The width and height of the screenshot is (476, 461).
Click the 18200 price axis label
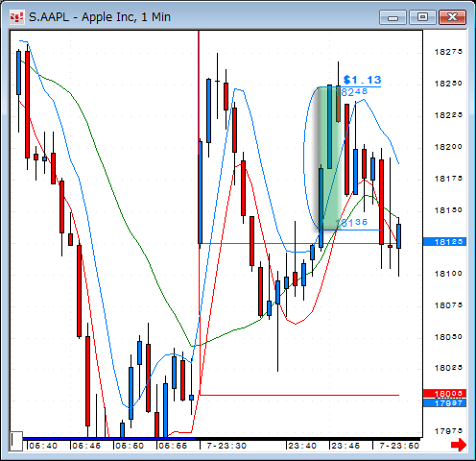(448, 147)
